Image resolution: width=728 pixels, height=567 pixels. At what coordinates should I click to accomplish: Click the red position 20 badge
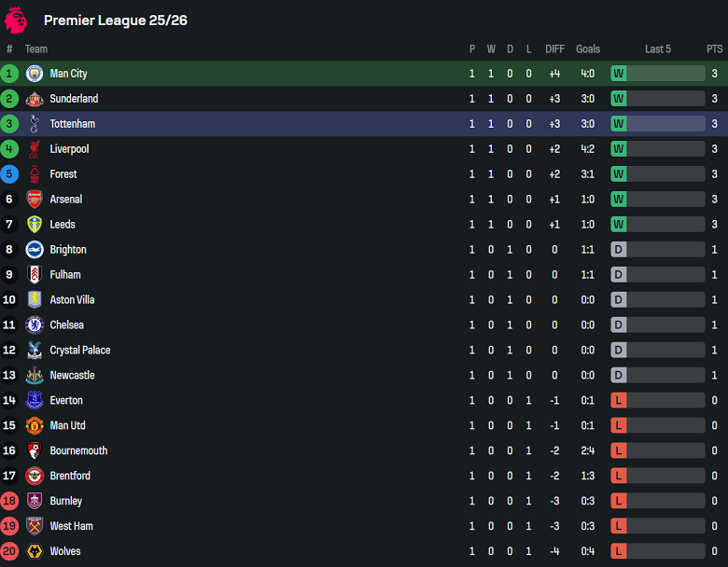(x=9, y=552)
